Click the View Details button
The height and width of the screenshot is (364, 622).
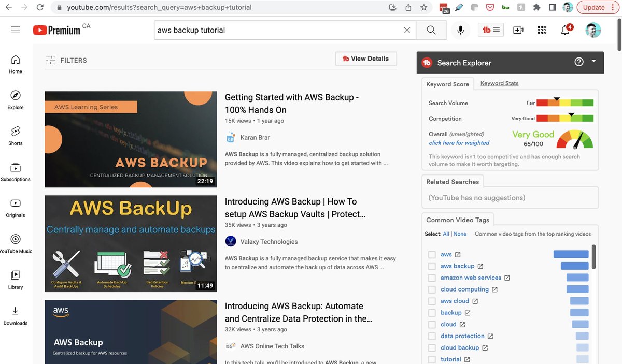pos(366,59)
